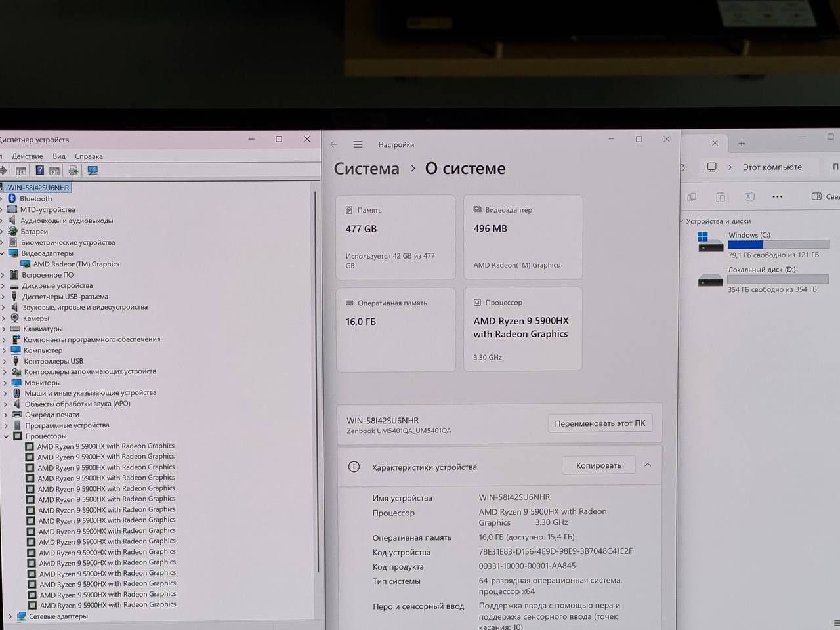Click the Rename icon in Explorer toolbar

pyautogui.click(x=749, y=197)
